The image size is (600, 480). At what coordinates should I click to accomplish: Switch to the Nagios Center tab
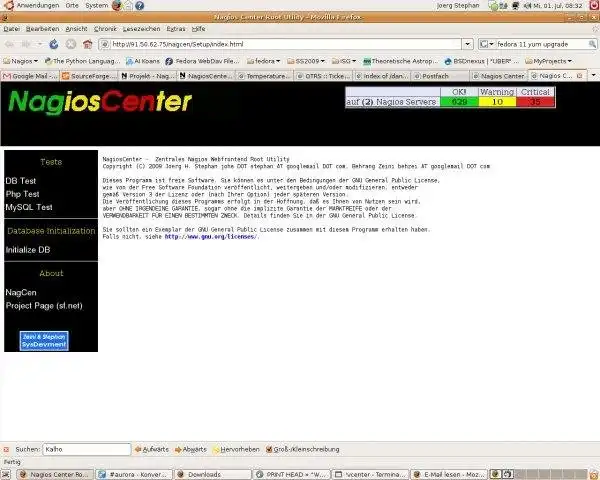click(x=499, y=76)
